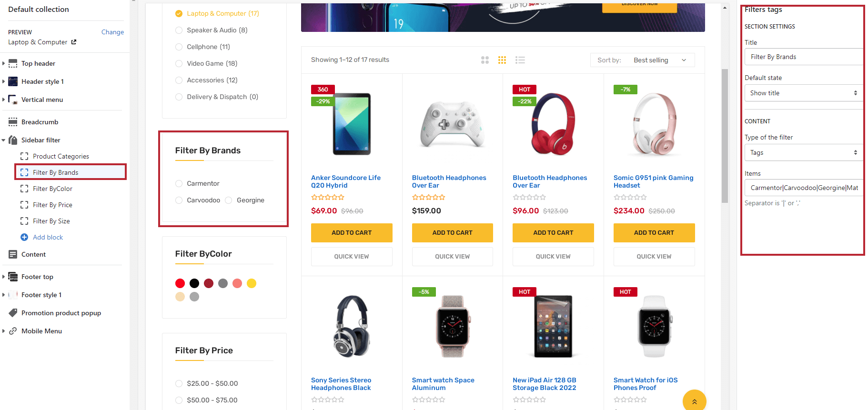
Task: Switch products to list view layout
Action: [x=520, y=60]
